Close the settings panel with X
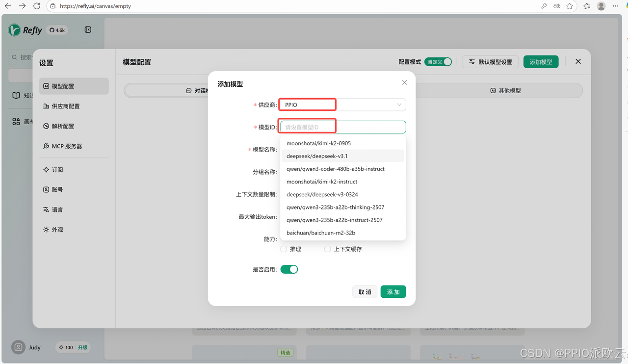The image size is (628, 364). coord(578,61)
